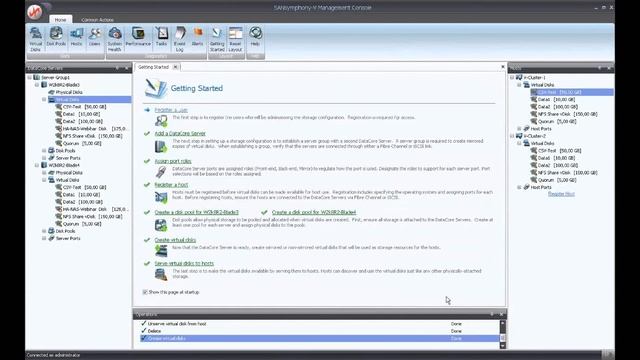Switch to the Home ribbon tab
This screenshot has width=640, height=360.
pyautogui.click(x=60, y=20)
